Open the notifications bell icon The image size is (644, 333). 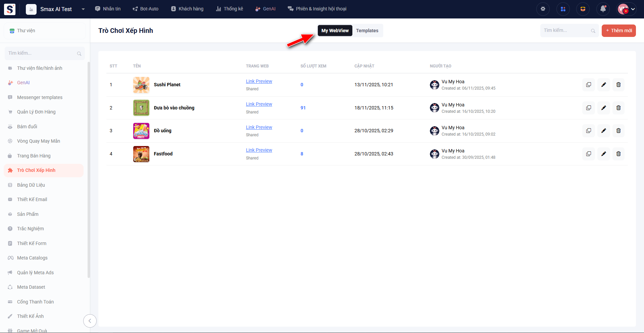[603, 9]
